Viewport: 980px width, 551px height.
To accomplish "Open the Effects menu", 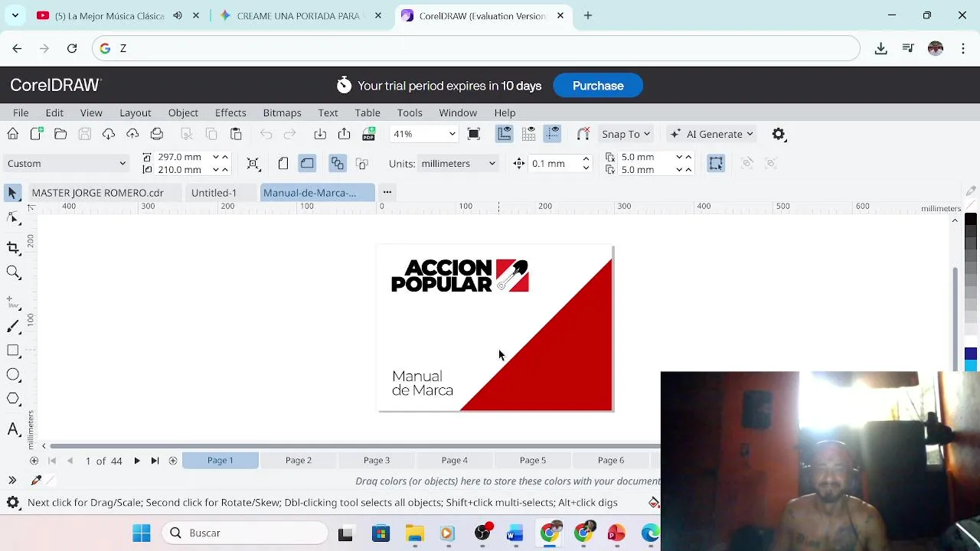I will point(230,112).
